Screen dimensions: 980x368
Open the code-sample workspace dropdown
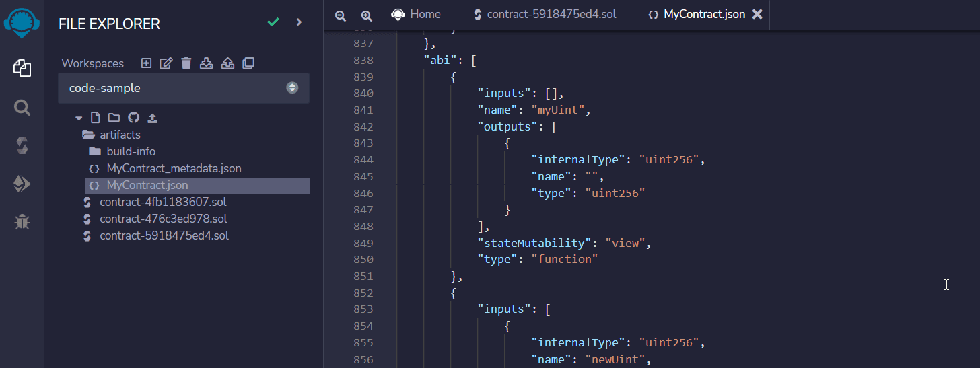184,88
